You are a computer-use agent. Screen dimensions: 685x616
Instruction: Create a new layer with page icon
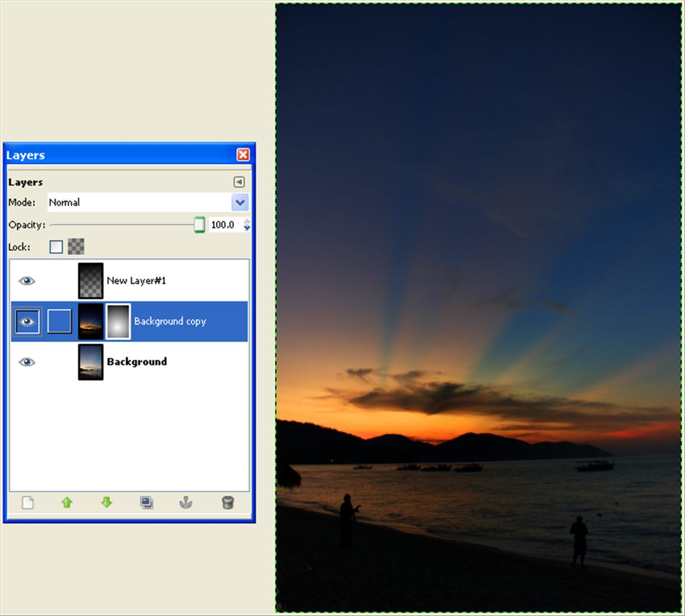pos(28,503)
